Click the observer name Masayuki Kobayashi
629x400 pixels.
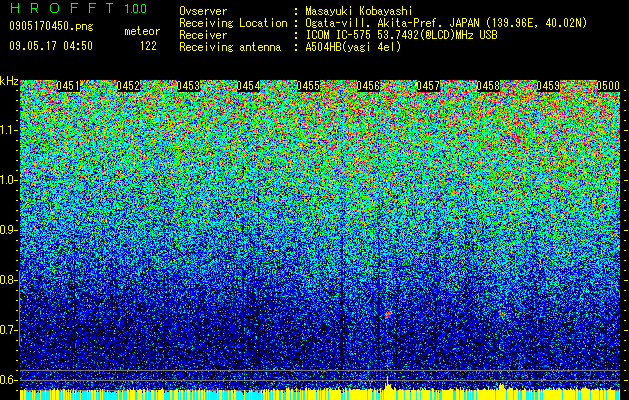[x=358, y=11]
